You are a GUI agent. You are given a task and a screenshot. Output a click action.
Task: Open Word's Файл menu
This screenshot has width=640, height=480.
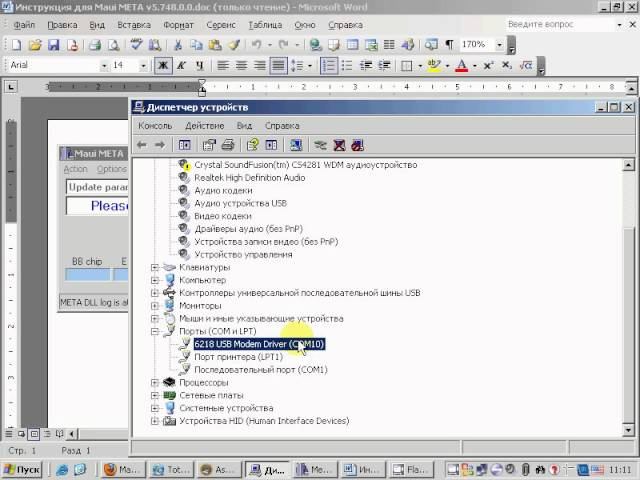[24, 25]
